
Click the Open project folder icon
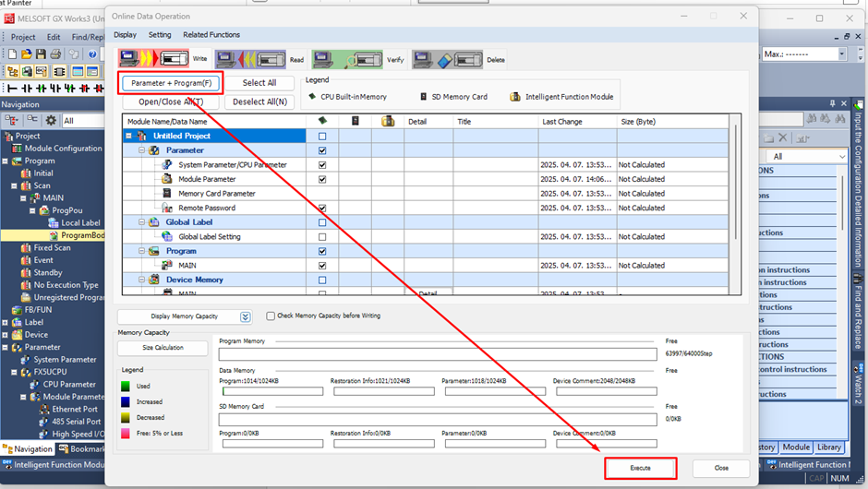tap(27, 54)
